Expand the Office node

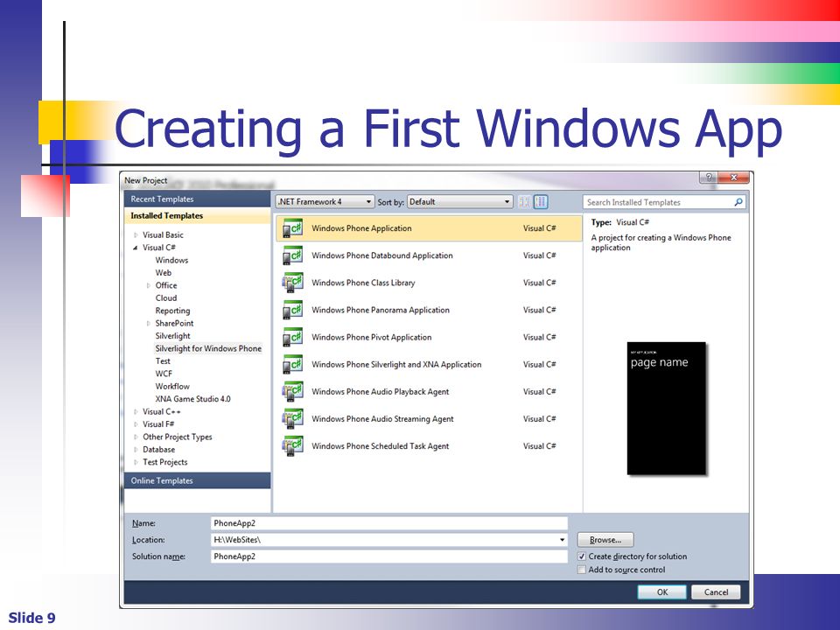(149, 285)
